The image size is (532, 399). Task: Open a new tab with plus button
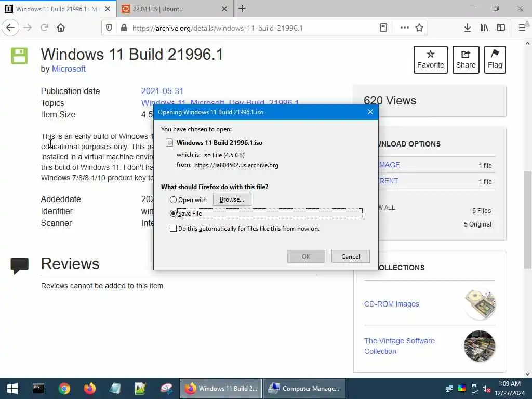pyautogui.click(x=242, y=8)
